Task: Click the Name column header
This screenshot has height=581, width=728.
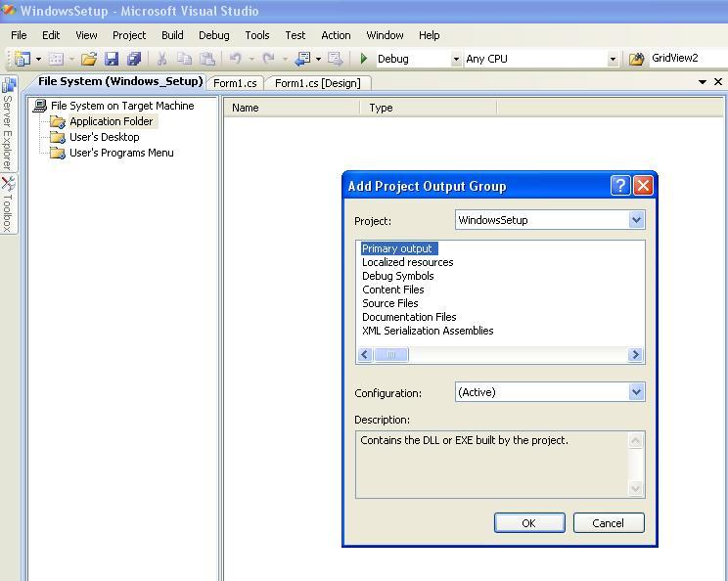Action: coord(292,108)
